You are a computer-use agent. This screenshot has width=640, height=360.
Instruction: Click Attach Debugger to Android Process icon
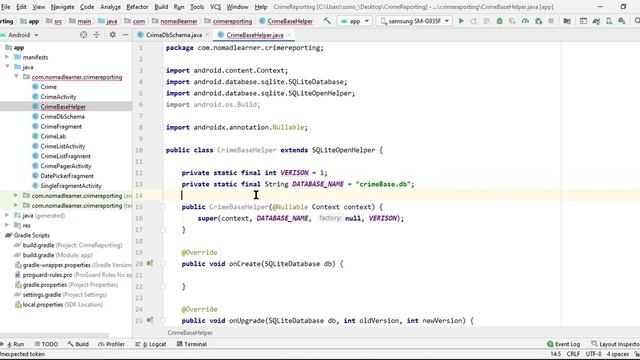(538, 21)
